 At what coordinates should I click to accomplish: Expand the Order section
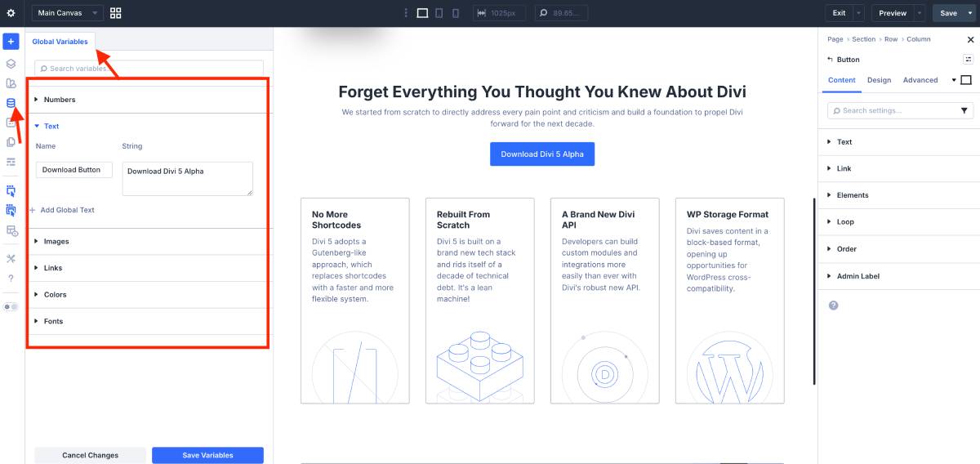click(898, 248)
